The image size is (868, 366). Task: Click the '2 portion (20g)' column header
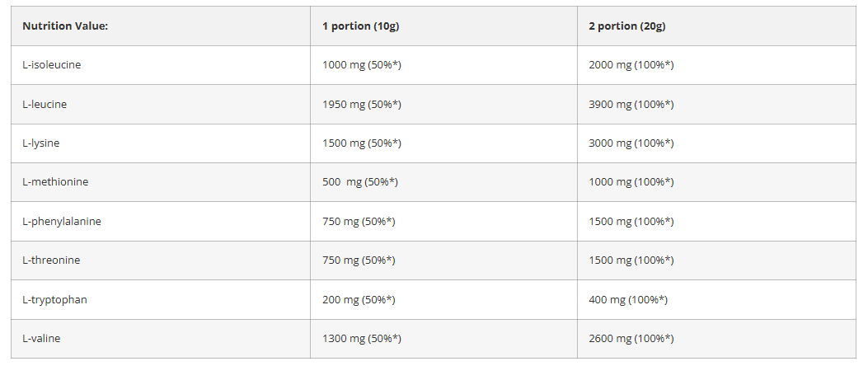pos(626,26)
